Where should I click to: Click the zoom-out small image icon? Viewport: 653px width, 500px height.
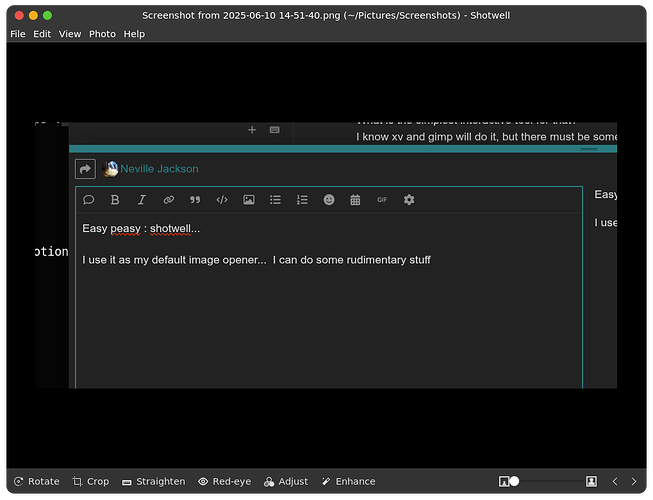pos(504,482)
